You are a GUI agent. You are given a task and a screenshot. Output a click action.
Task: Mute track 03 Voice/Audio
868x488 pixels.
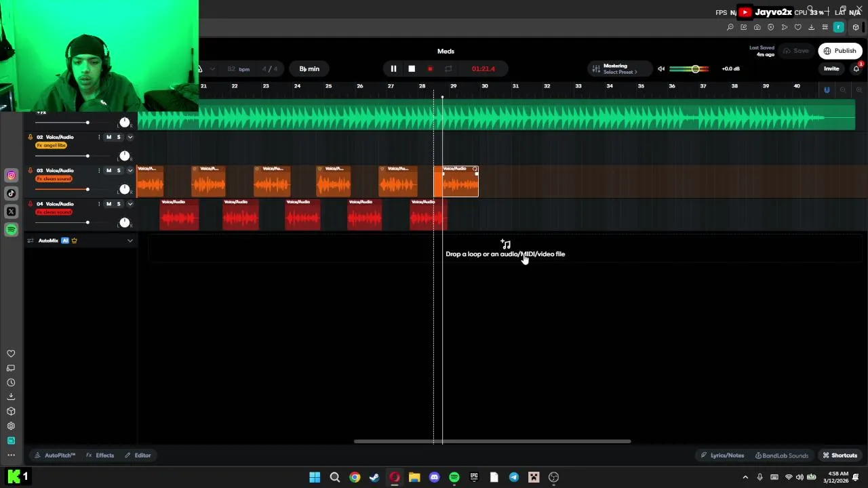(108, 170)
